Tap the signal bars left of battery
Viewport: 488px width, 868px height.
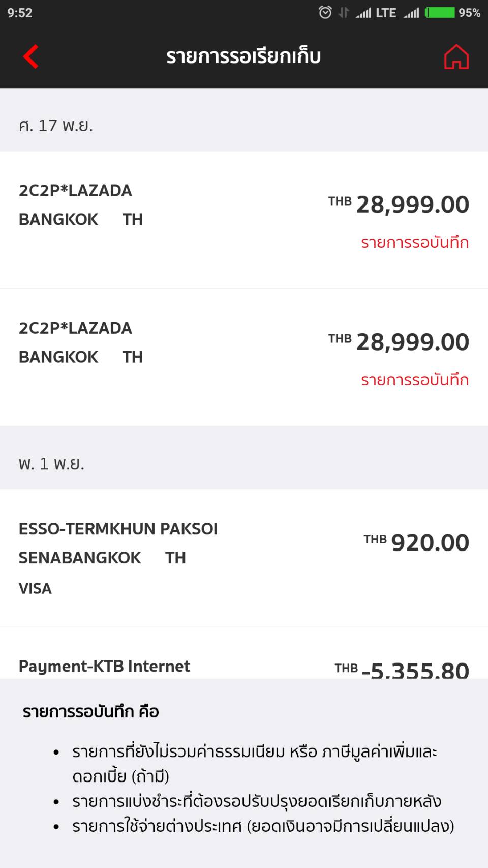(x=411, y=13)
